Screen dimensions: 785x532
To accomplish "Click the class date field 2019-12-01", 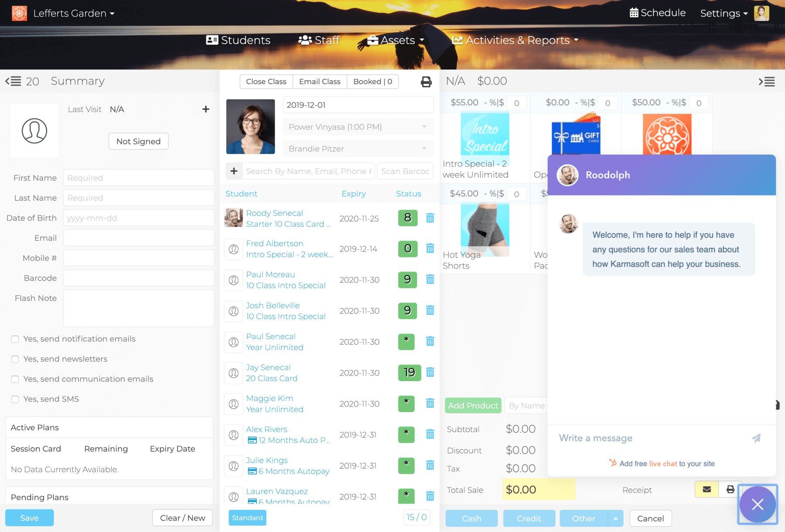I will [358, 105].
